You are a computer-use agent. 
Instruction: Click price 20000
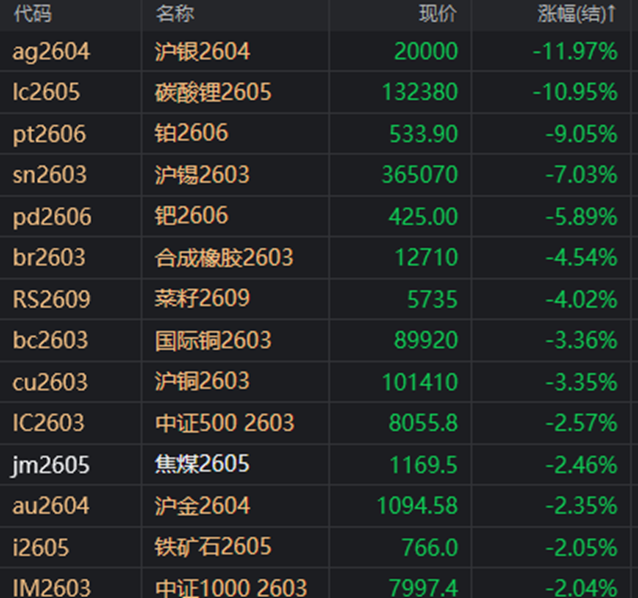[426, 52]
